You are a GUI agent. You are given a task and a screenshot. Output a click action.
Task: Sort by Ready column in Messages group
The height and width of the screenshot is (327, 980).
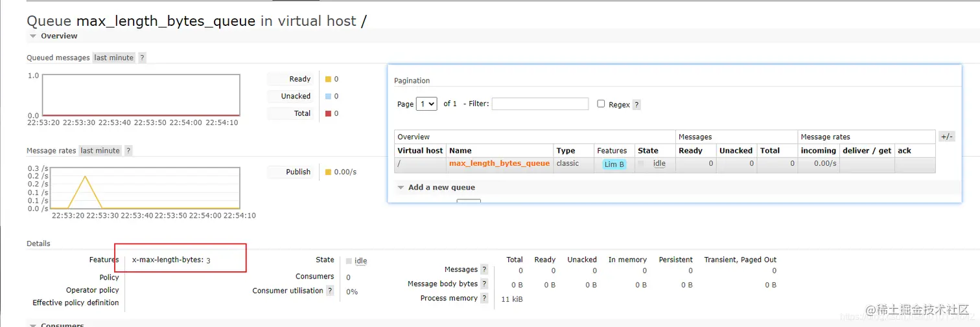(x=690, y=150)
